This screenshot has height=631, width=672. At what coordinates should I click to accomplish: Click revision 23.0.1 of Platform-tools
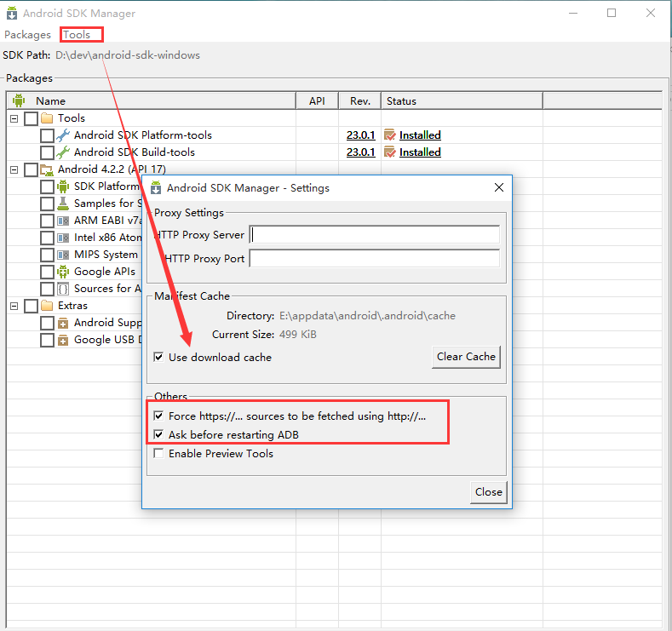tap(361, 135)
